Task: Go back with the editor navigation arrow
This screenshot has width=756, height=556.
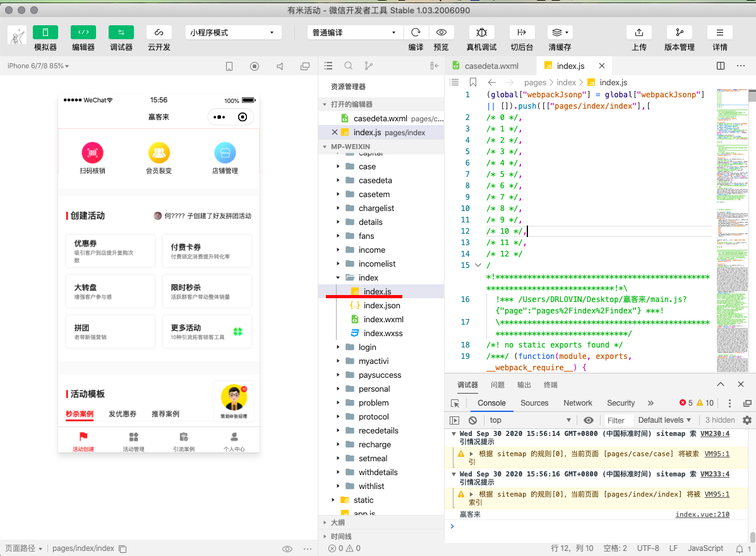Action: (492, 83)
